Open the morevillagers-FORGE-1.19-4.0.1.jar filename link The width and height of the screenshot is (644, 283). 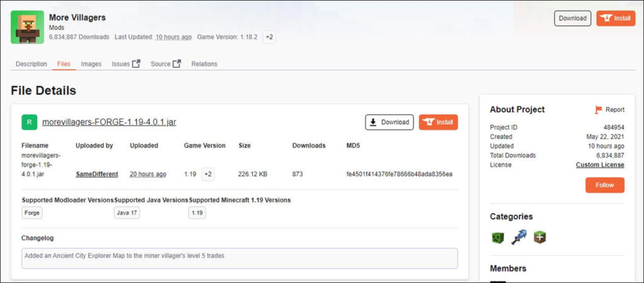[109, 123]
